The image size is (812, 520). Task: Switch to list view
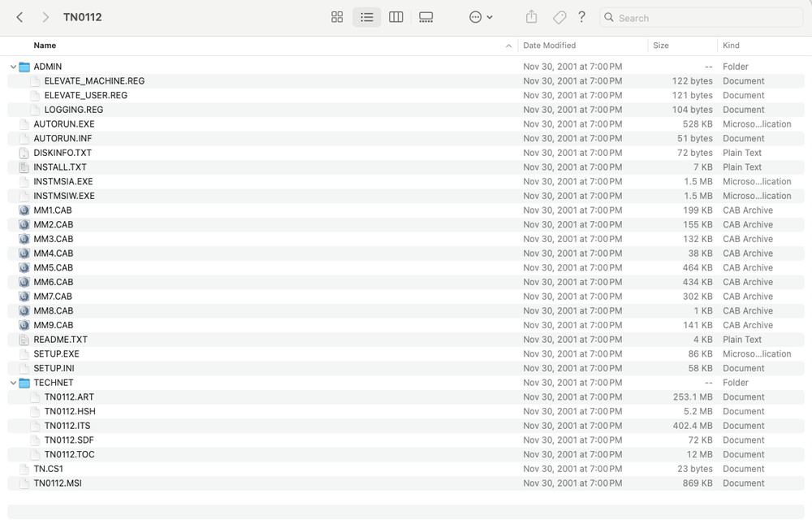tap(367, 17)
